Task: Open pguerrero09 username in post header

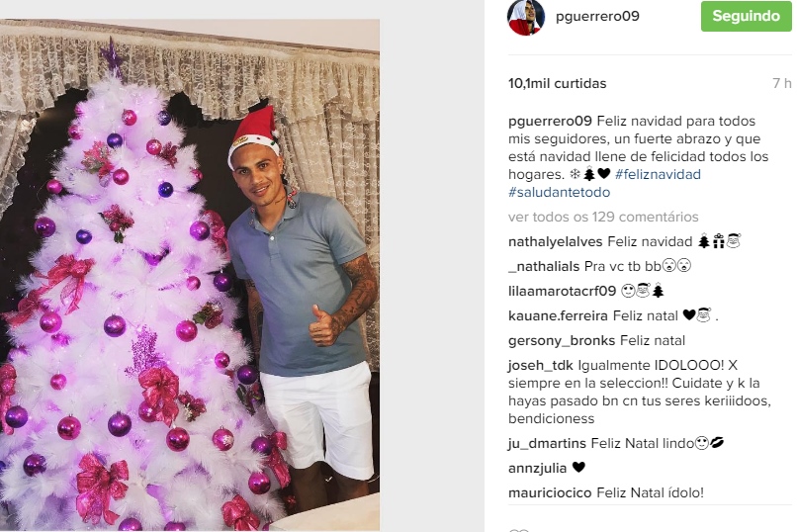Action: coord(597,16)
